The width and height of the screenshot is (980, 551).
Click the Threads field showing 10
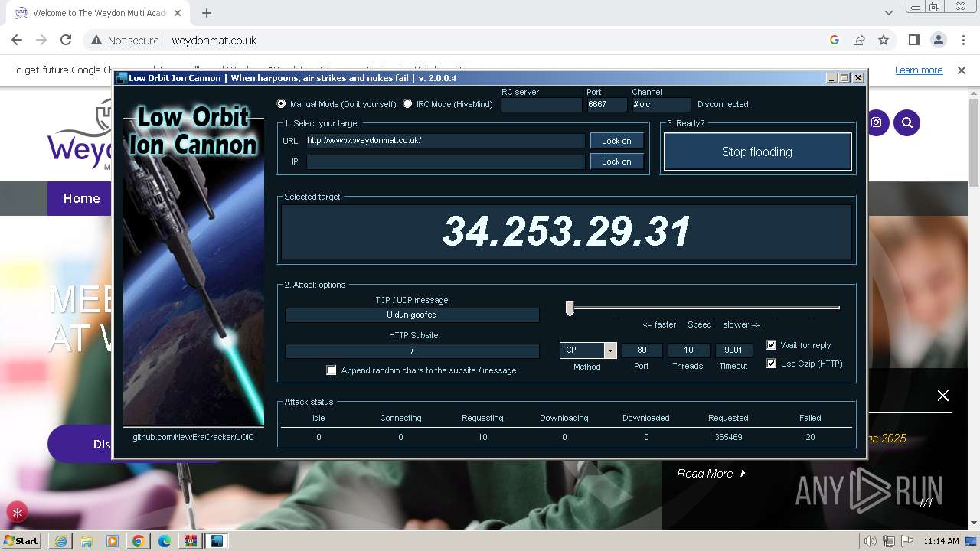pyautogui.click(x=688, y=350)
